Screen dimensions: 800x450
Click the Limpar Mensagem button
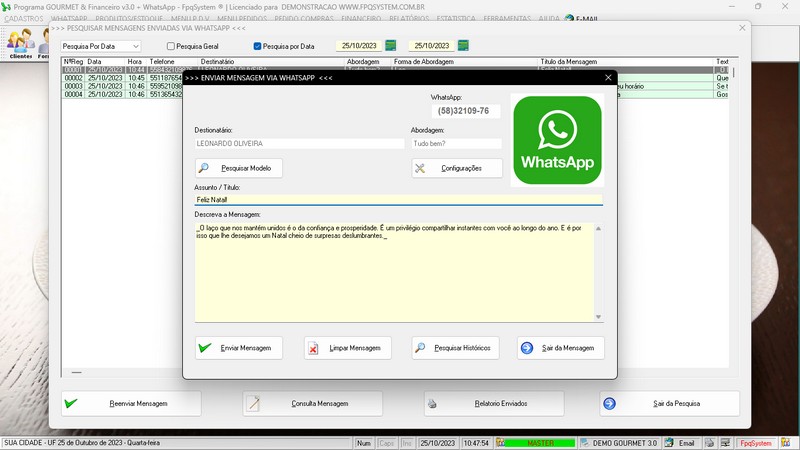[x=347, y=348]
